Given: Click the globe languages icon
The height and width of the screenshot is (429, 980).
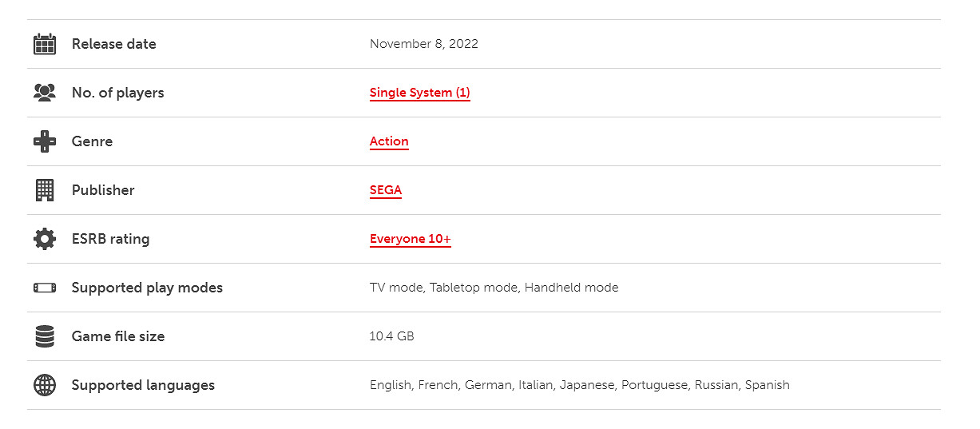Looking at the screenshot, I should [45, 385].
